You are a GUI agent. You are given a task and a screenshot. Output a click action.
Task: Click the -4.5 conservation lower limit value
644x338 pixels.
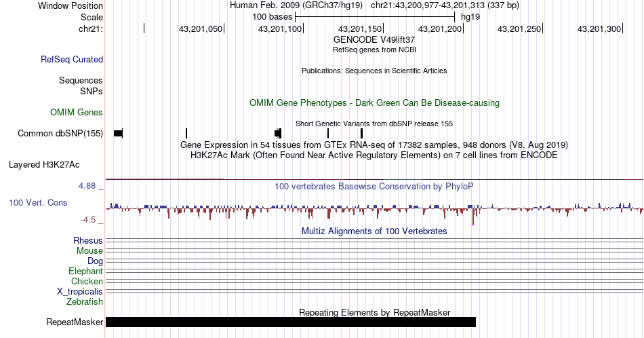coord(88,220)
